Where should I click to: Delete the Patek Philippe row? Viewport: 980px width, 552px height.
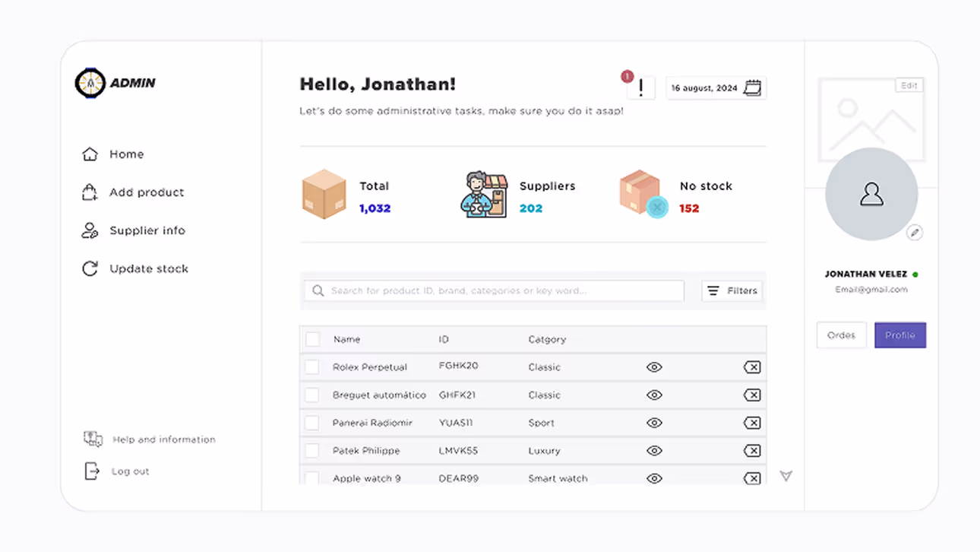click(752, 451)
